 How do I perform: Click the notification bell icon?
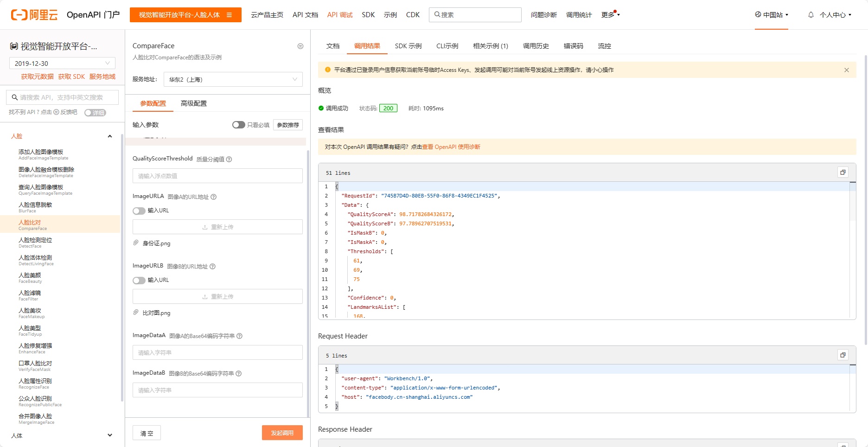pos(811,15)
